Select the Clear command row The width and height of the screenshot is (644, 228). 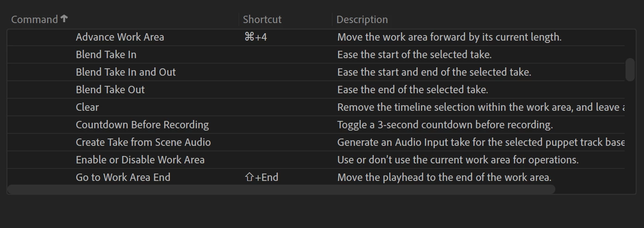(x=316, y=107)
